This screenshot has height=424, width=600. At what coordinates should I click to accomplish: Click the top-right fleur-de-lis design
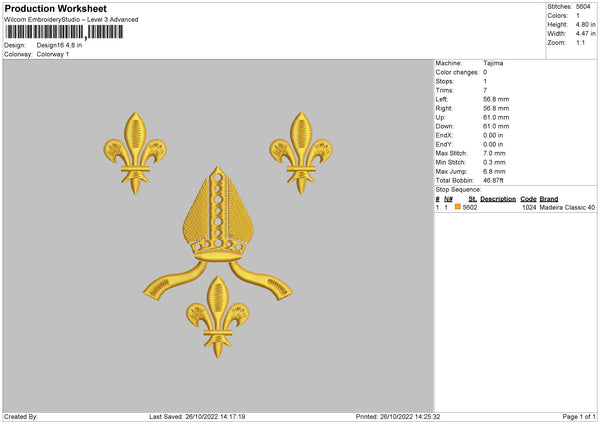[301, 153]
